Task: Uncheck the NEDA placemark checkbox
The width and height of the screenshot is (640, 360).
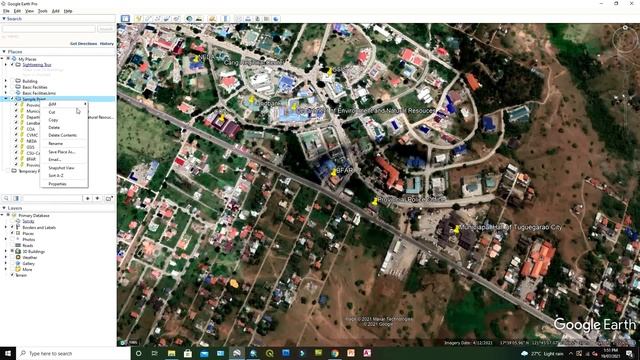Action: click(x=16, y=141)
